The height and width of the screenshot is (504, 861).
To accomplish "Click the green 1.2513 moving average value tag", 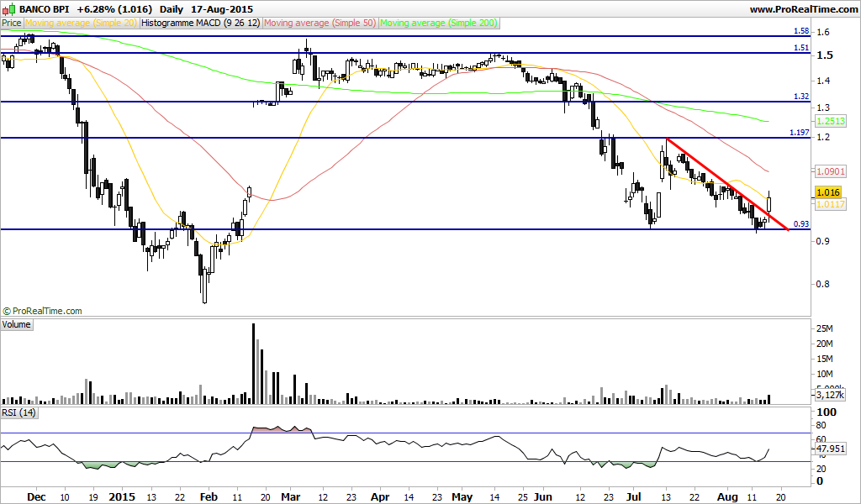I will click(831, 121).
